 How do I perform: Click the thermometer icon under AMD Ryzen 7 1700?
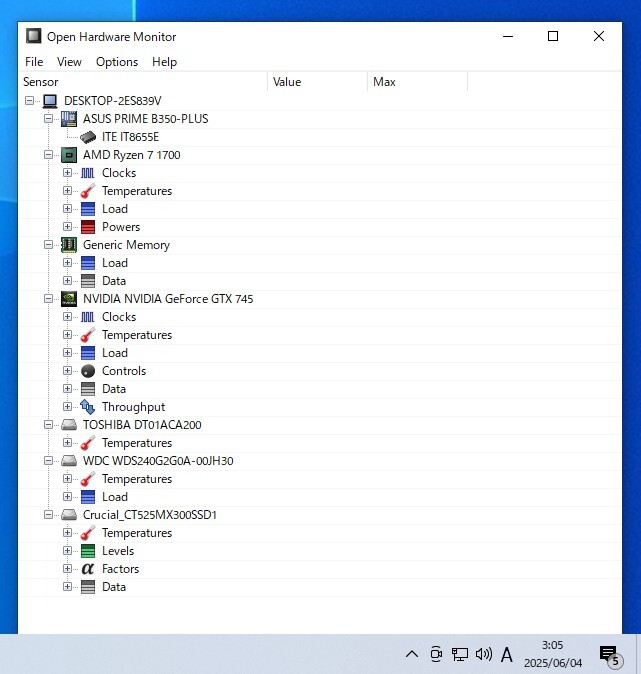tap(88, 191)
